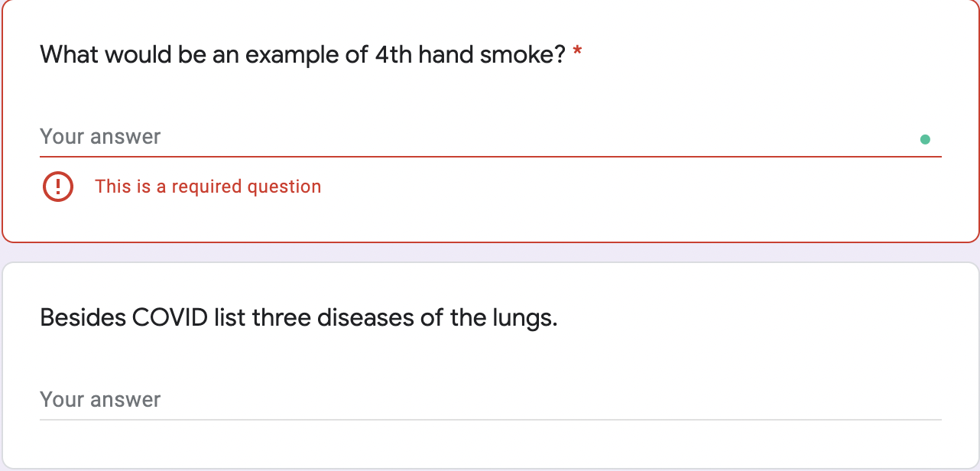The image size is (980, 471).
Task: Click the red underline of the required field
Action: [x=490, y=155]
